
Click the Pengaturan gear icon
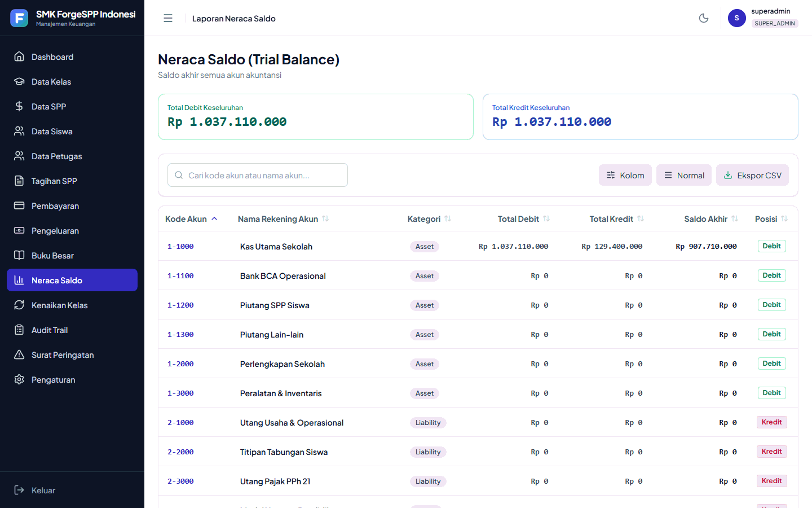point(19,379)
